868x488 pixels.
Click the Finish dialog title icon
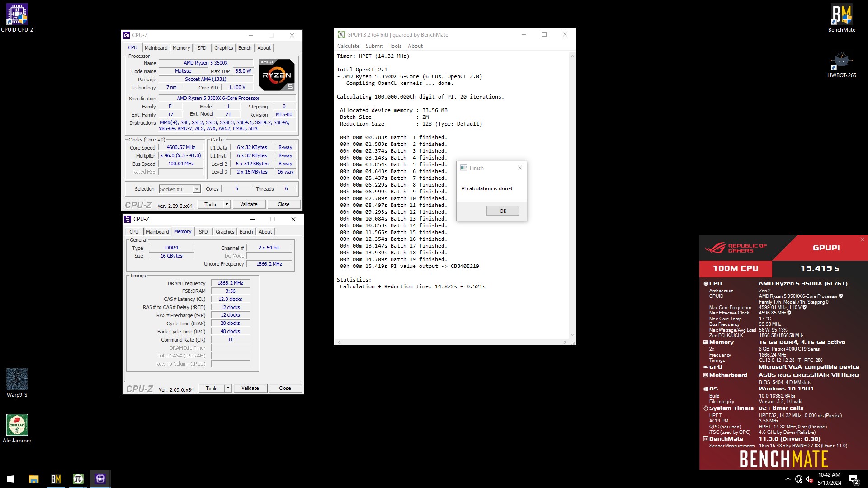(x=463, y=168)
